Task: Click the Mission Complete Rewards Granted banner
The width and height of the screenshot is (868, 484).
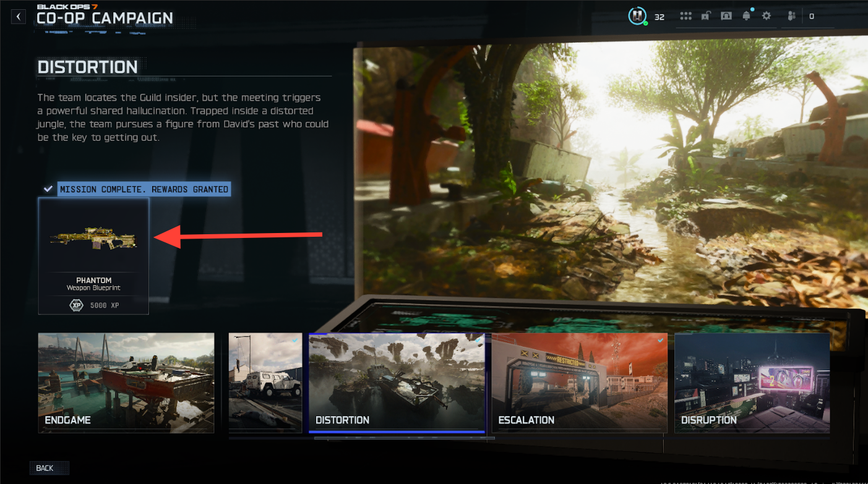Action: point(144,189)
